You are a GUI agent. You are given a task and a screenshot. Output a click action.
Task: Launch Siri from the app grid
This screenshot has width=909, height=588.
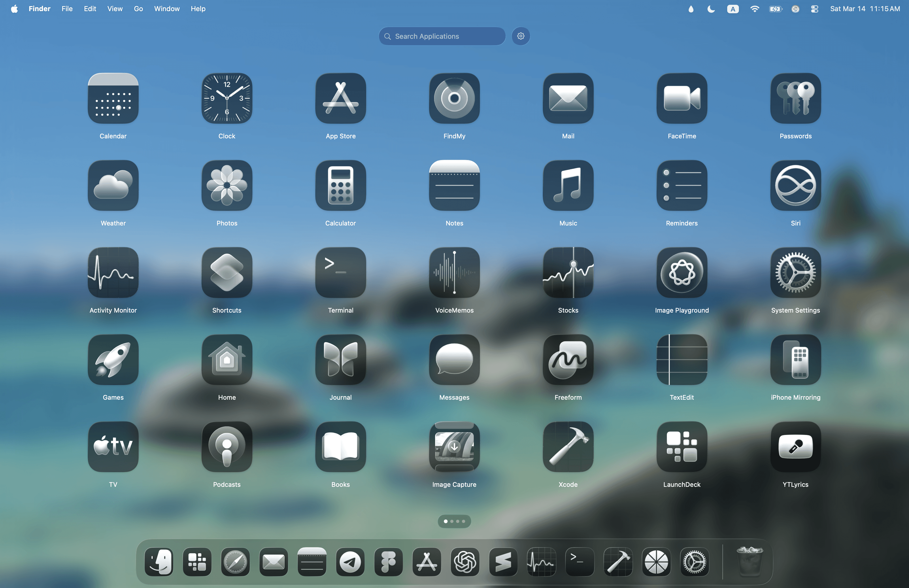[796, 185]
